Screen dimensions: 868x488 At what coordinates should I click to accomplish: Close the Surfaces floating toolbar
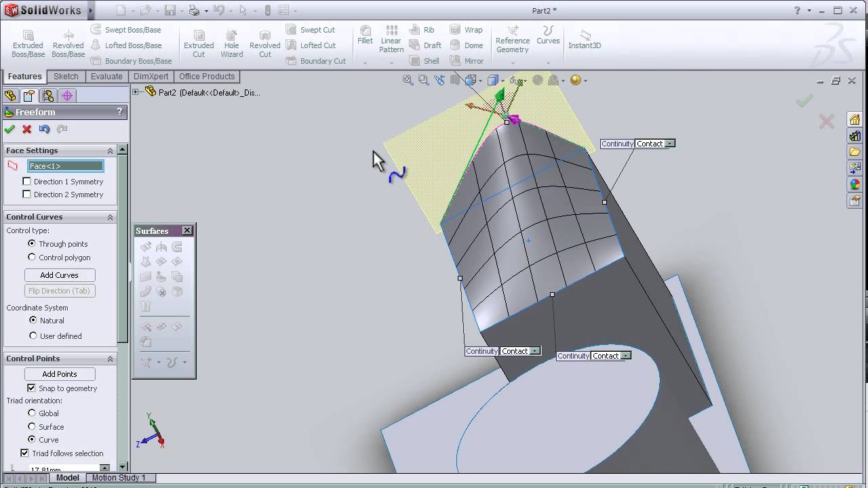tap(187, 230)
